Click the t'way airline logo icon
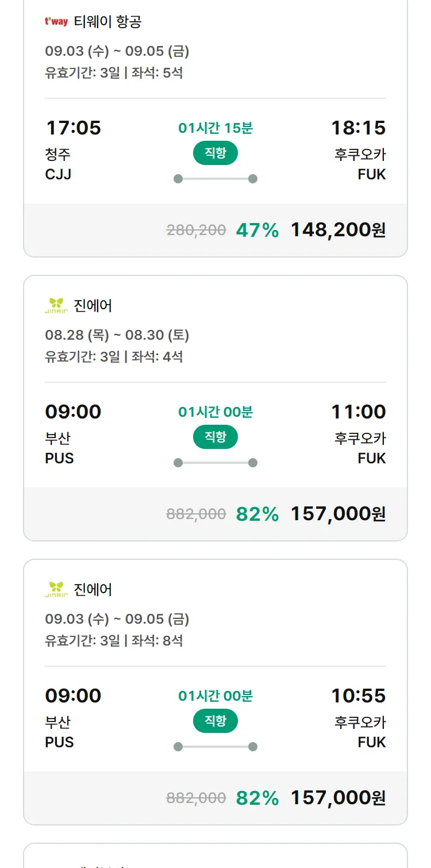 pos(56,22)
